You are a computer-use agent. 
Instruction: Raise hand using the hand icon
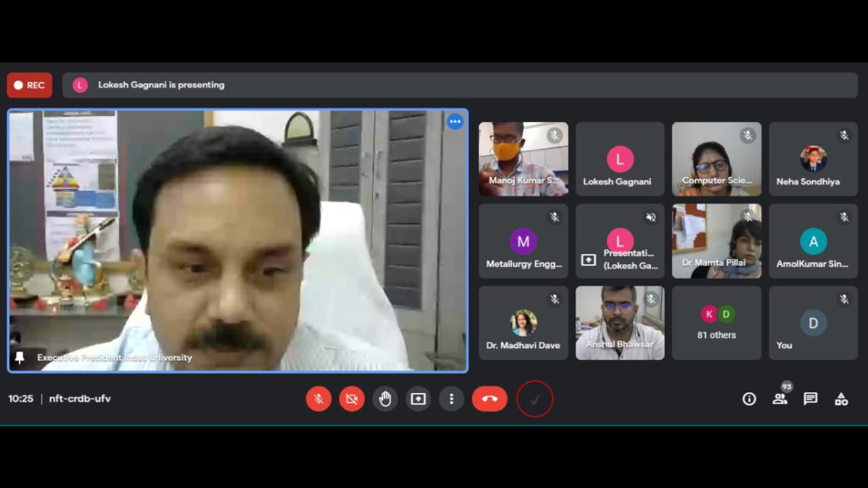pyautogui.click(x=385, y=399)
